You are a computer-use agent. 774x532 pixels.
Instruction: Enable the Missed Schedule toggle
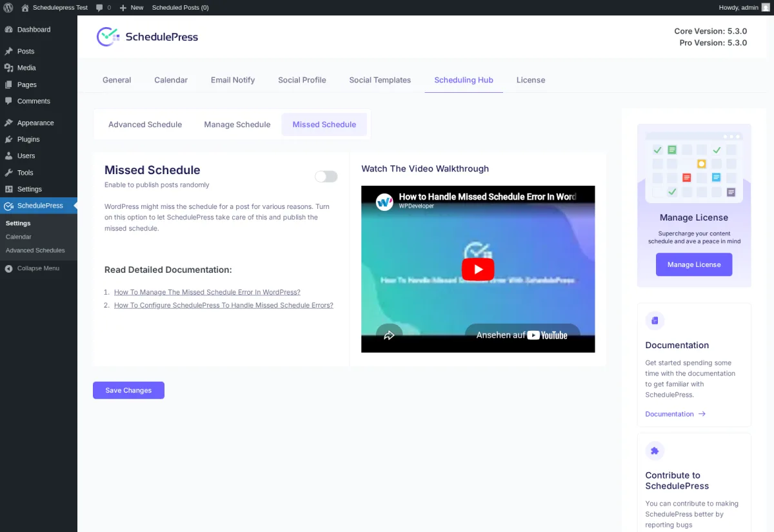[326, 177]
